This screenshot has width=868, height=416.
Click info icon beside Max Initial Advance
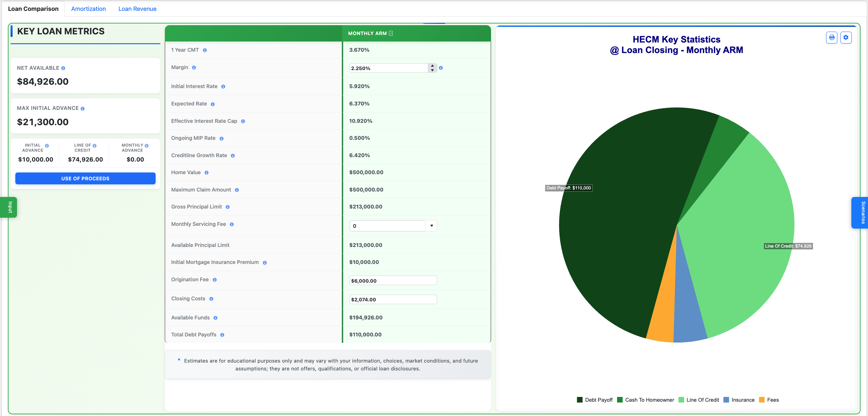pyautogui.click(x=83, y=109)
